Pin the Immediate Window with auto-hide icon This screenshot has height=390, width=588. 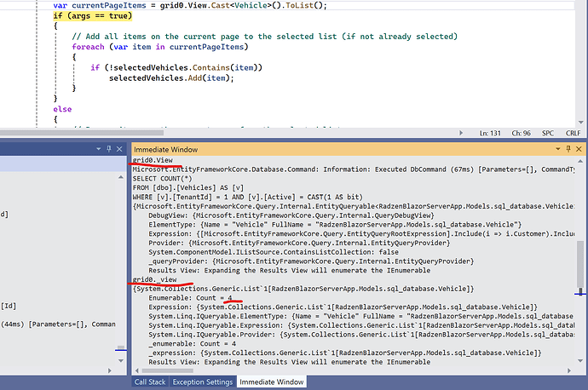point(568,149)
